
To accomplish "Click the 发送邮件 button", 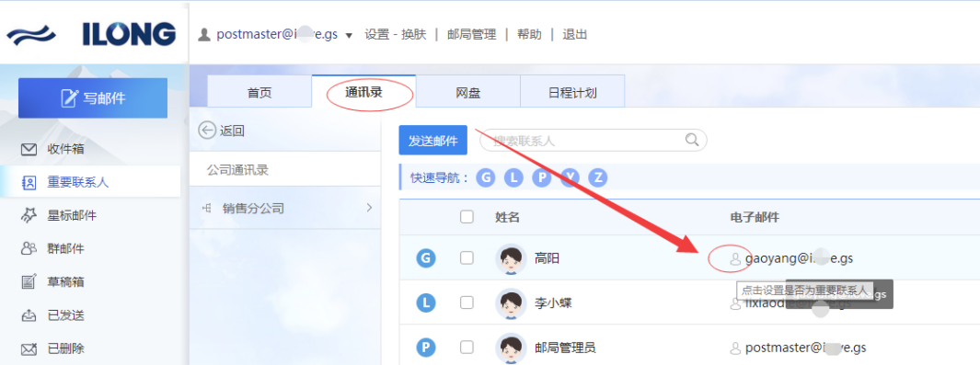I will point(433,140).
